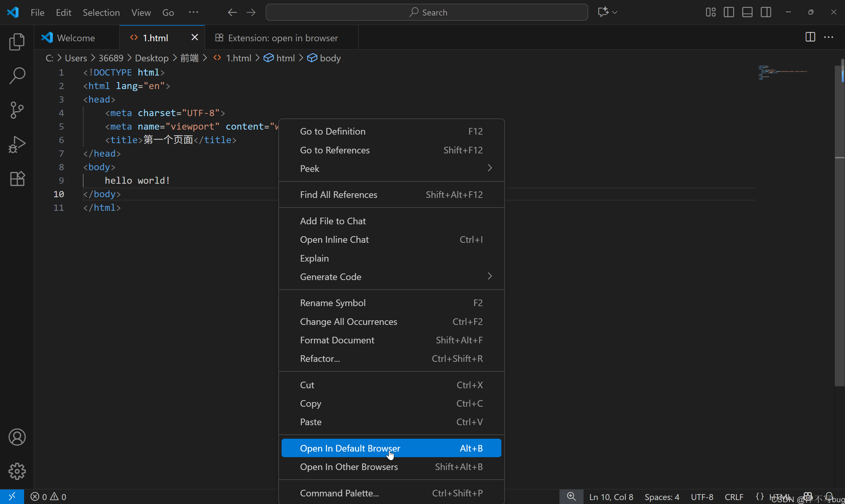The image size is (845, 504).
Task: Click the UTF-8 encoding status button
Action: [x=702, y=497]
